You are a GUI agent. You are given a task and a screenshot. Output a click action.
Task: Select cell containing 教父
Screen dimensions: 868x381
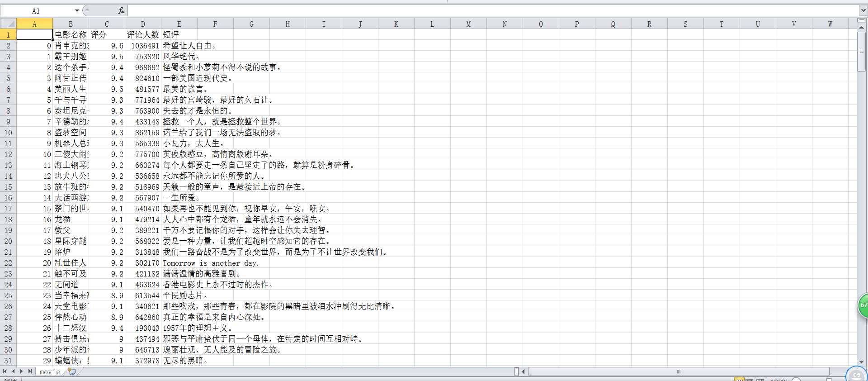point(71,230)
